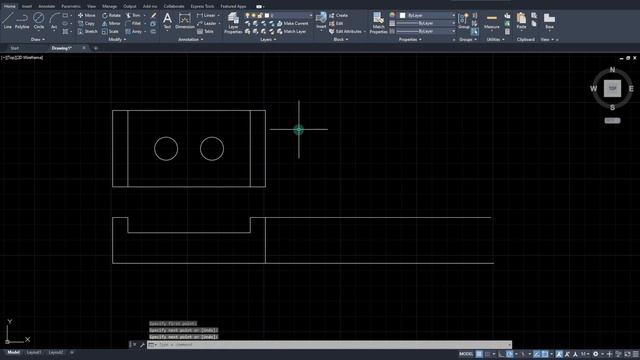Open the Insert ribbon tab
640x360 pixels.
[x=27, y=6]
